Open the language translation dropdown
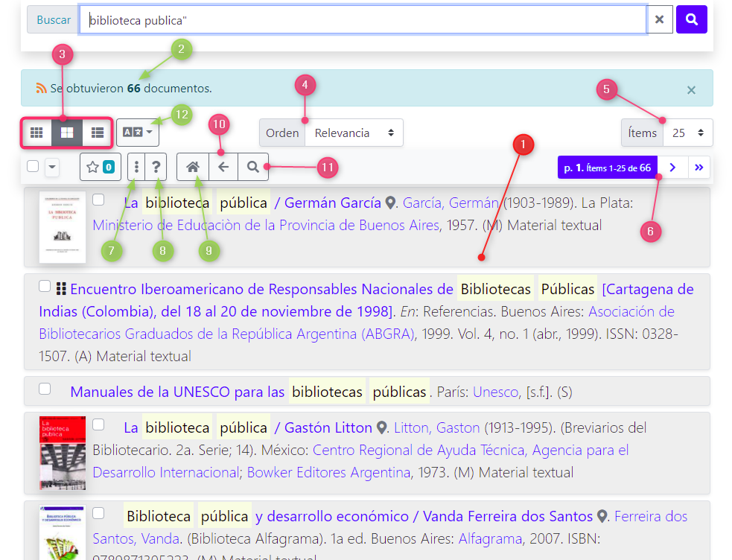 click(137, 133)
